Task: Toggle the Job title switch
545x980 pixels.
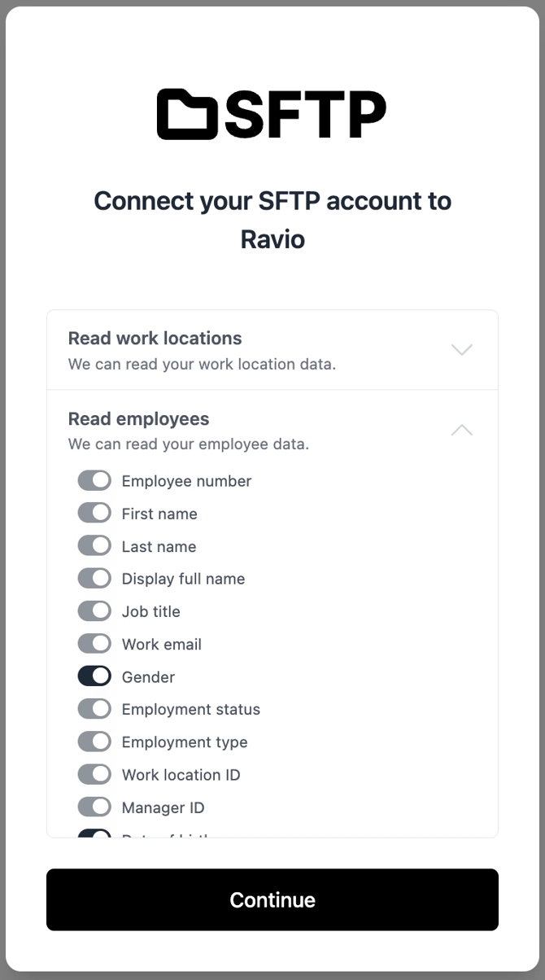Action: click(x=94, y=611)
